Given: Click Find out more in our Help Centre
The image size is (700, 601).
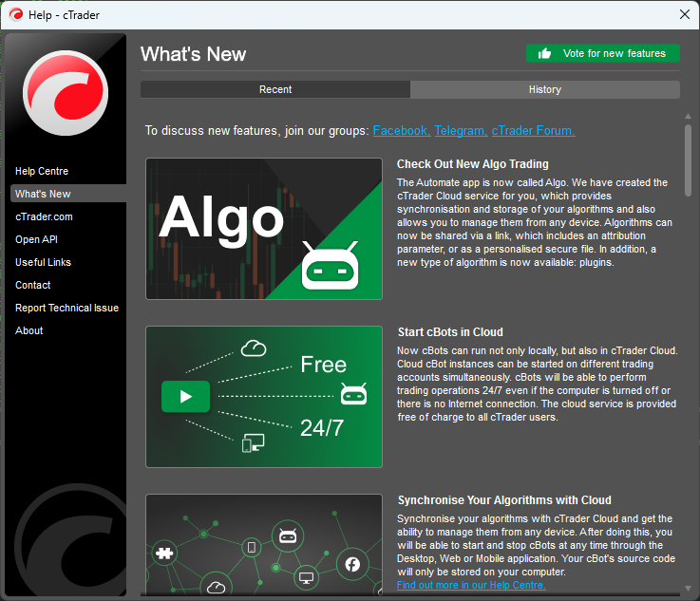Looking at the screenshot, I should 471,585.
